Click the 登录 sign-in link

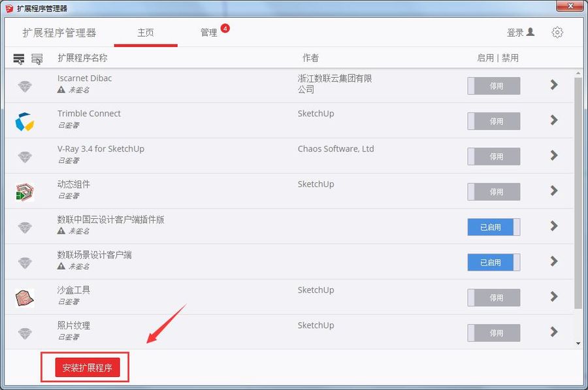[515, 33]
